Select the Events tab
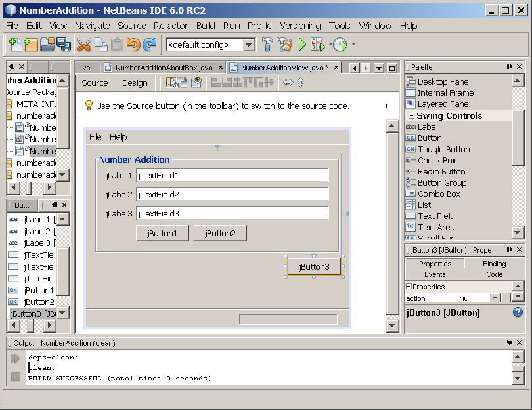The image size is (532, 410). pyautogui.click(x=435, y=274)
